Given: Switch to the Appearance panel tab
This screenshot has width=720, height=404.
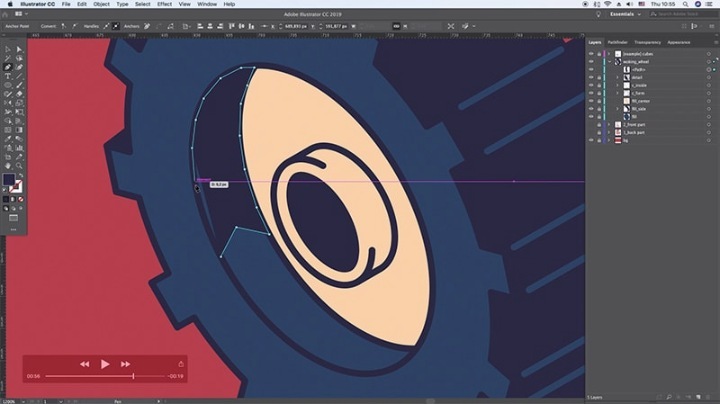Looking at the screenshot, I should pyautogui.click(x=679, y=42).
